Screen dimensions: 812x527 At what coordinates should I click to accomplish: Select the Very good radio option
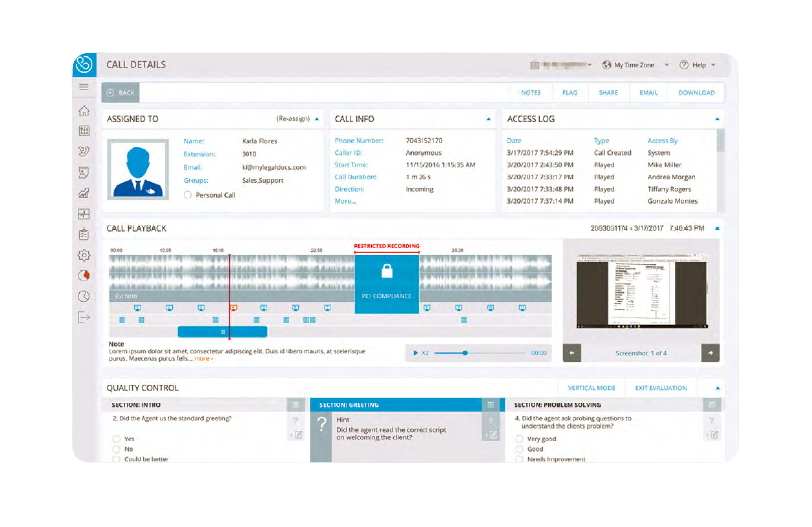coord(519,438)
